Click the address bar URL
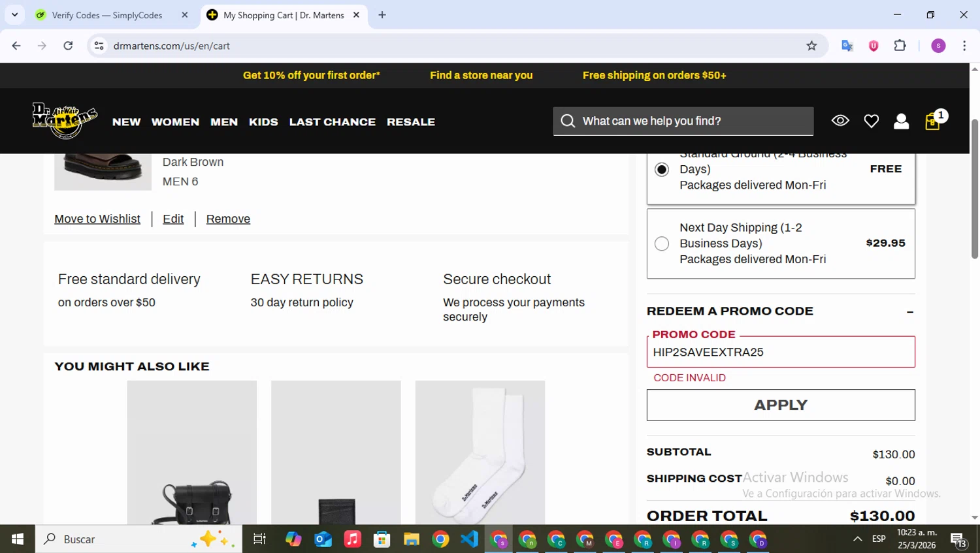Viewport: 980px width, 553px height. 172,46
